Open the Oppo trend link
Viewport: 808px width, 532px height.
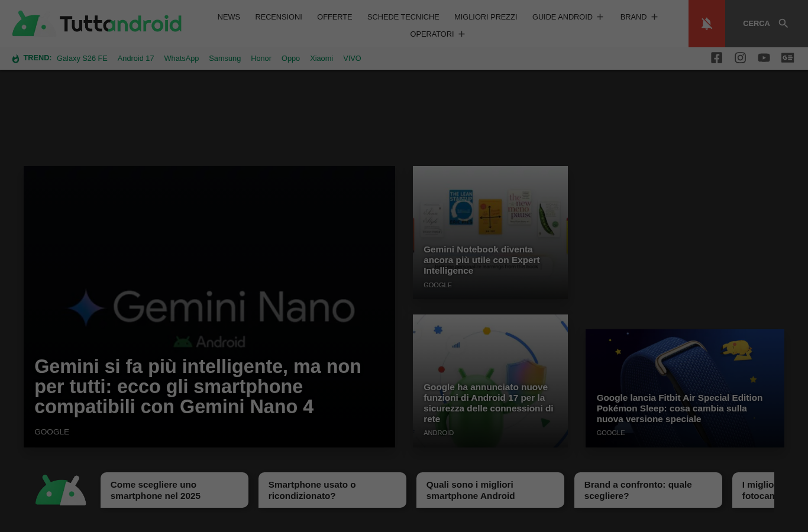click(x=290, y=58)
